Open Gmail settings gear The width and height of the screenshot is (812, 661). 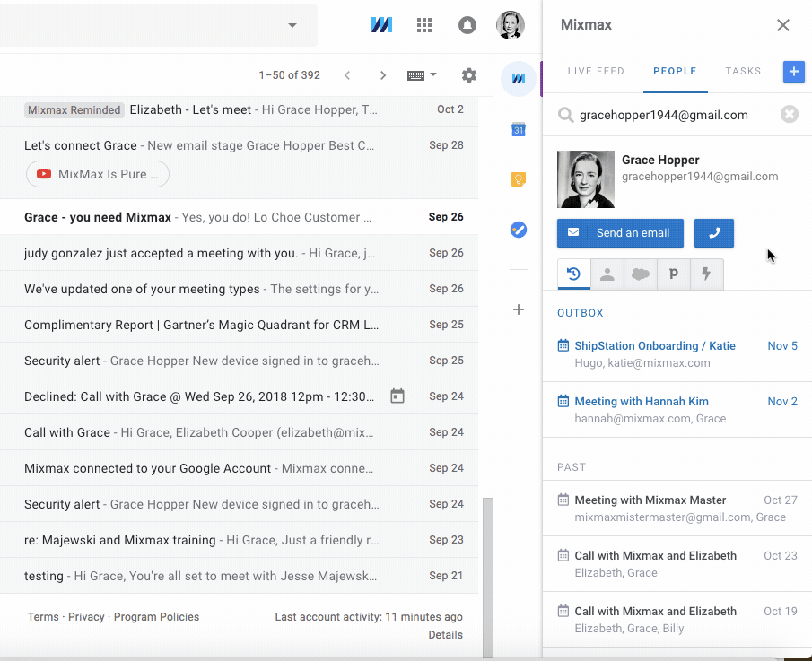tap(468, 75)
